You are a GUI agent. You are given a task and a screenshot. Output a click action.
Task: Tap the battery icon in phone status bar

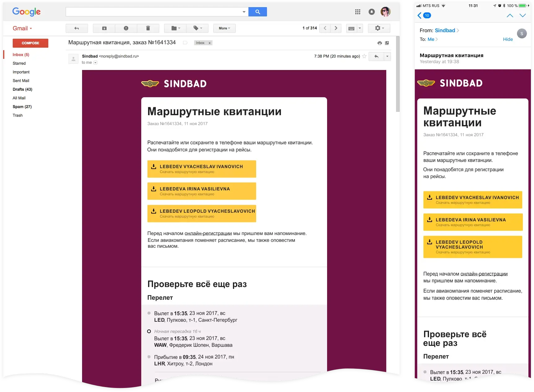[523, 6]
